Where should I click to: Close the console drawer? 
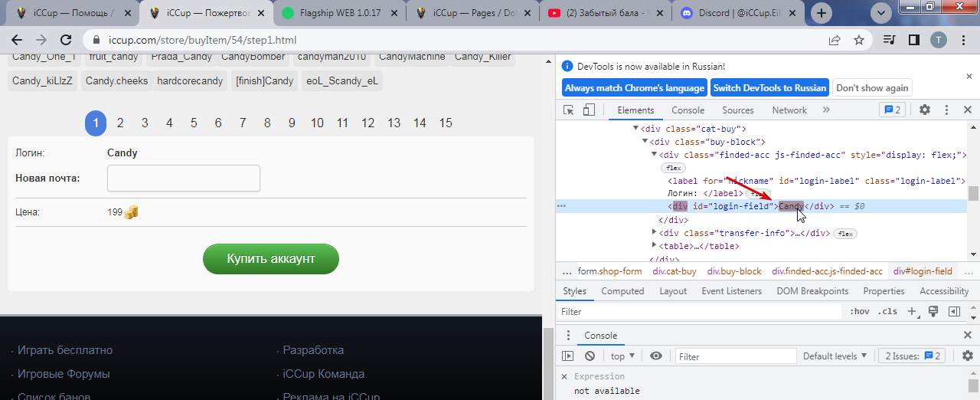pyautogui.click(x=968, y=336)
